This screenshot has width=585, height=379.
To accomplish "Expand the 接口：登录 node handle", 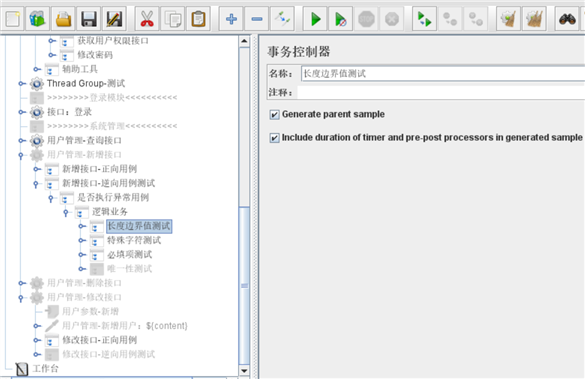I will click(22, 112).
